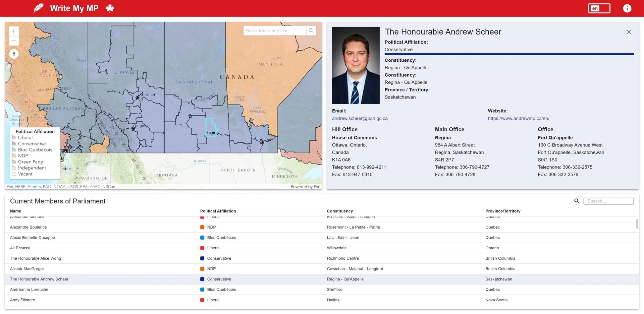Click the maple leaf icon in header
The width and height of the screenshot is (644, 314).
(x=110, y=8)
